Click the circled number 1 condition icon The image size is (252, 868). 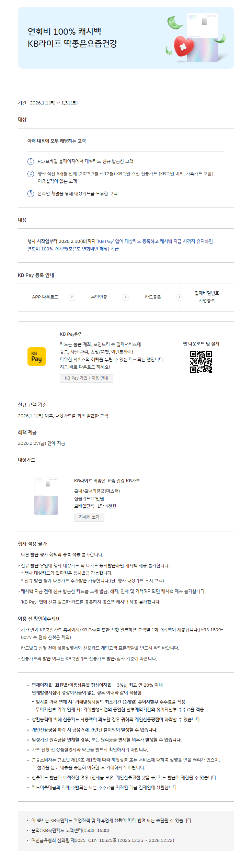tap(31, 161)
